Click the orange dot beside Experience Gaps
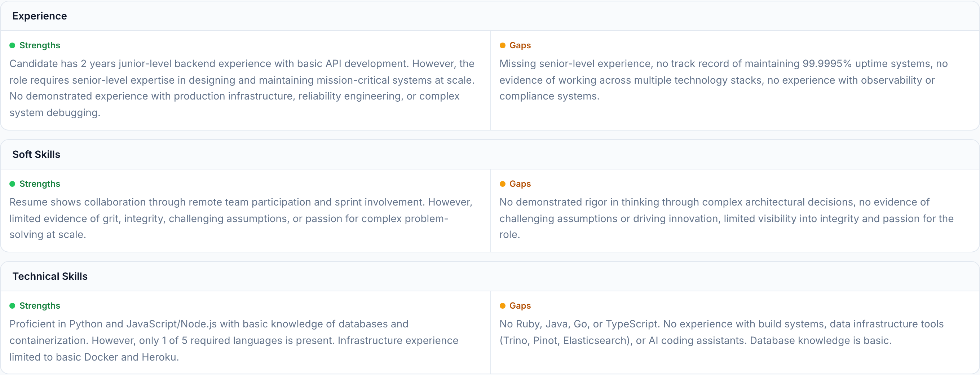Image resolution: width=980 pixels, height=375 pixels. 502,46
